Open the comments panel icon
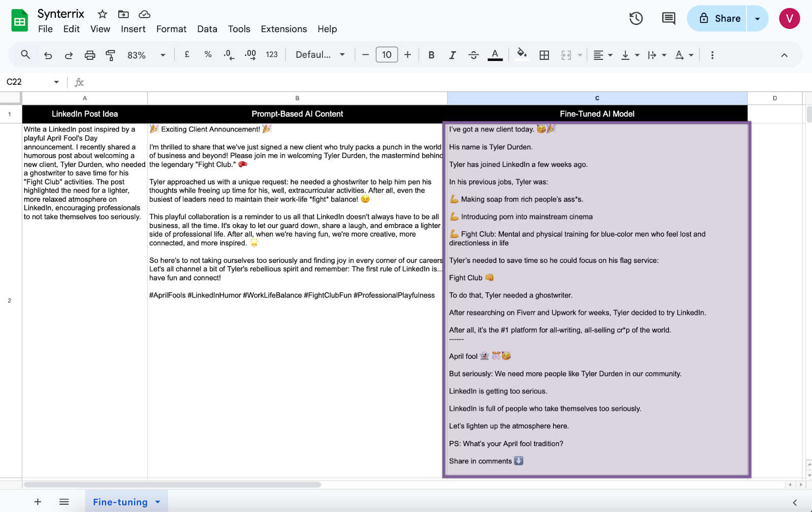Image resolution: width=812 pixels, height=512 pixels. coord(668,19)
